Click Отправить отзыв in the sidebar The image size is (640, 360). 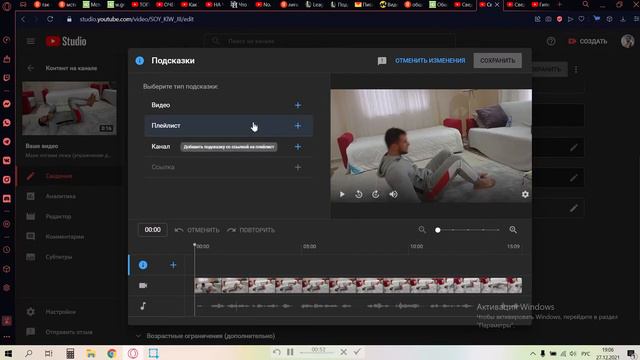(69, 332)
